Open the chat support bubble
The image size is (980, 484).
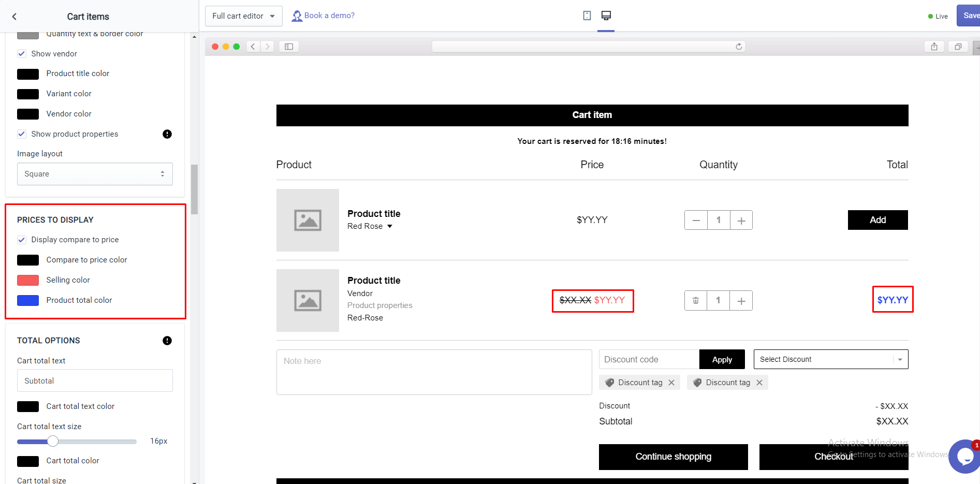pos(964,456)
